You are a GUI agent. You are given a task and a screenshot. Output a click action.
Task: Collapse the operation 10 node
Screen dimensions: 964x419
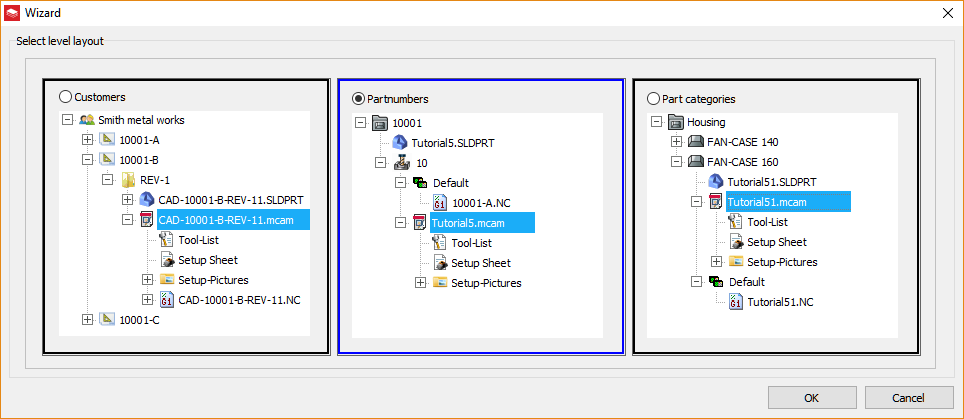click(381, 163)
